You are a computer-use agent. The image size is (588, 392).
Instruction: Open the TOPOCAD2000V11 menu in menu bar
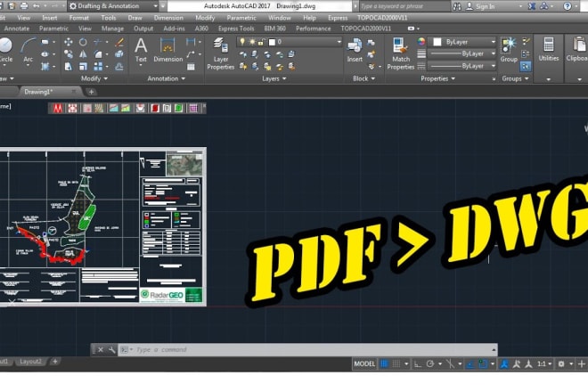click(382, 18)
